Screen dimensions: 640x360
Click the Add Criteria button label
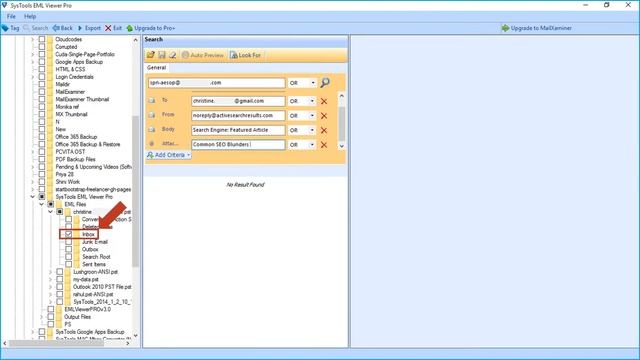click(x=170, y=155)
